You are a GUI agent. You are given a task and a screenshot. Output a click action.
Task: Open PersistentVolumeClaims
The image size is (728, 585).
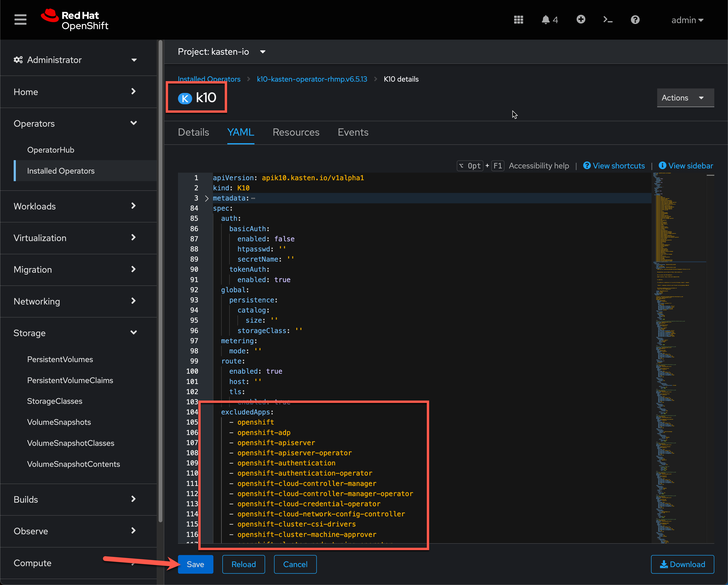point(70,380)
